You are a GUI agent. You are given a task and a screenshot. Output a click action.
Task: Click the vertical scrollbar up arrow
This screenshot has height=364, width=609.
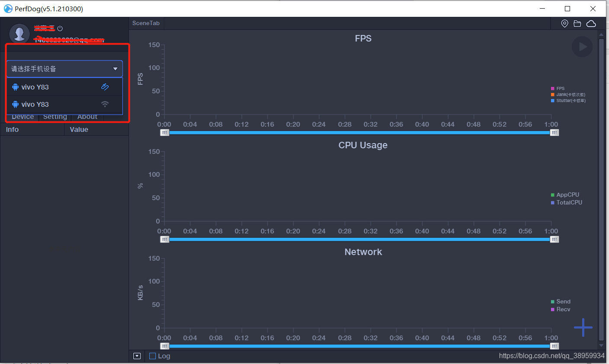point(601,34)
